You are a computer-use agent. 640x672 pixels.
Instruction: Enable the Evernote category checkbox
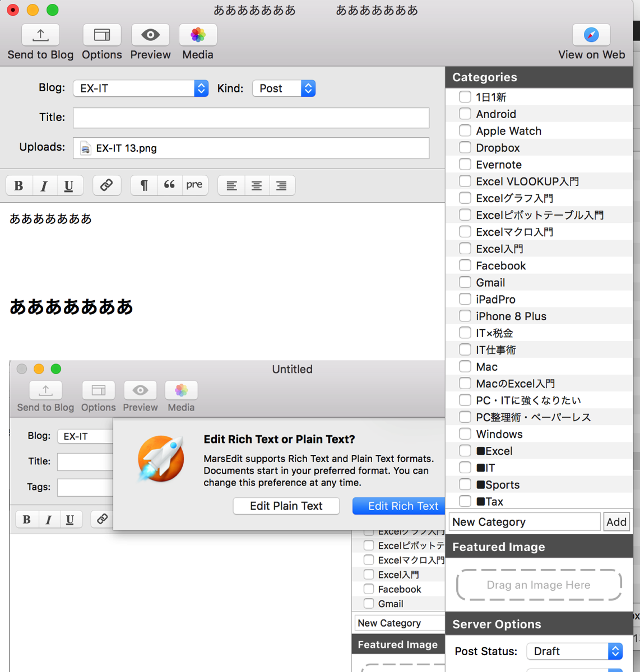465,164
